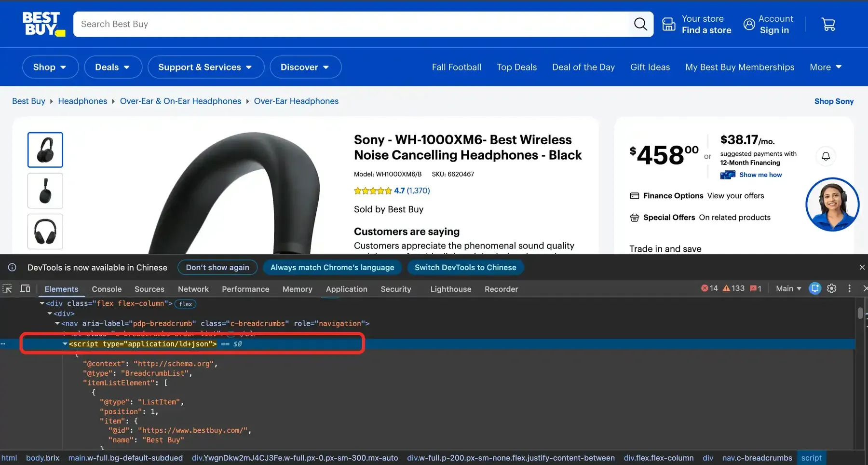868x465 pixels.
Task: Open the Main frame context dropdown
Action: 788,288
